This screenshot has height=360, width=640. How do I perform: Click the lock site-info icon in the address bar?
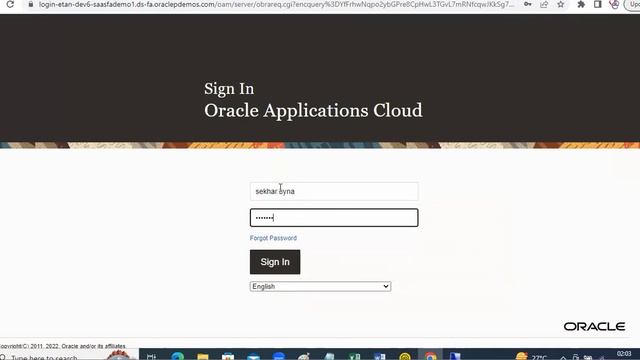click(31, 4)
